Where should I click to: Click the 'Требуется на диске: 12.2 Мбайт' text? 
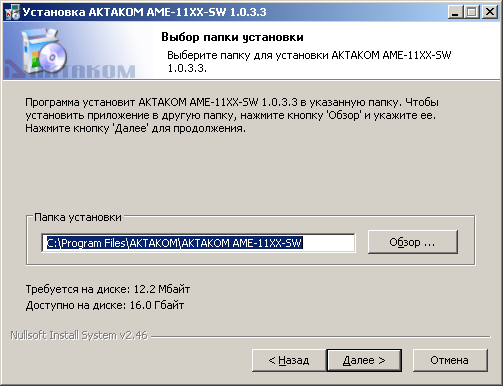(108, 289)
